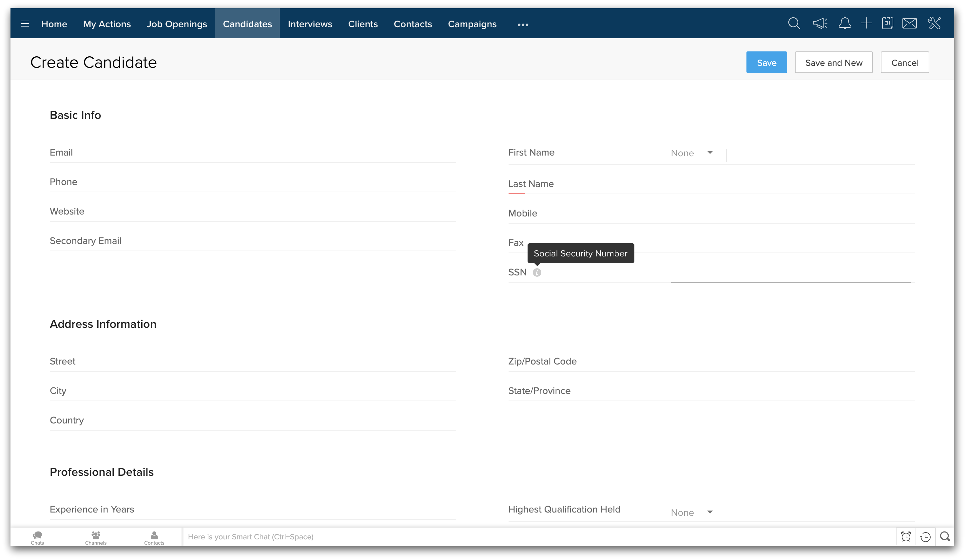Viewport: 966px width, 560px height.
Task: Click the SSN info icon
Action: click(x=537, y=272)
